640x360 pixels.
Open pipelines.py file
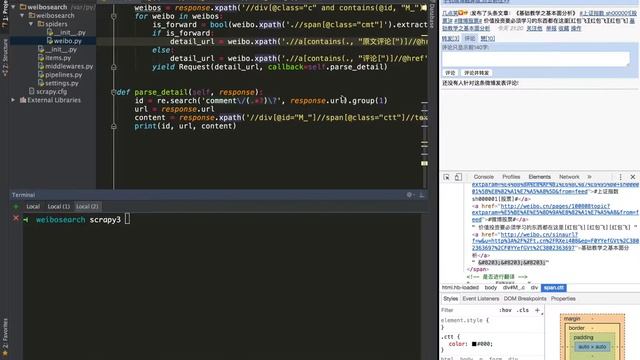63,75
